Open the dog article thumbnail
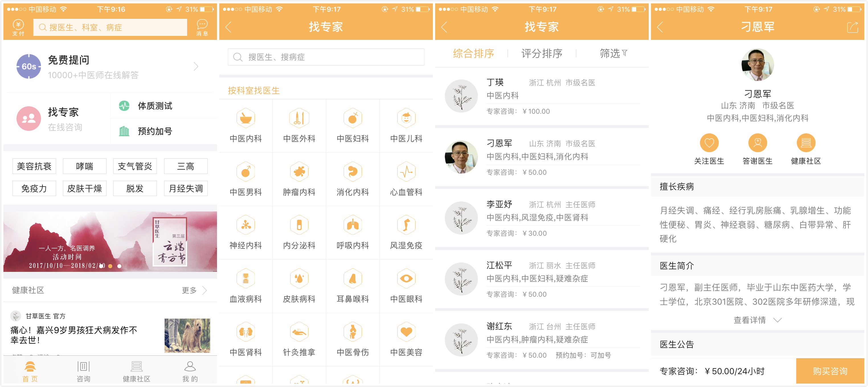 tap(187, 335)
